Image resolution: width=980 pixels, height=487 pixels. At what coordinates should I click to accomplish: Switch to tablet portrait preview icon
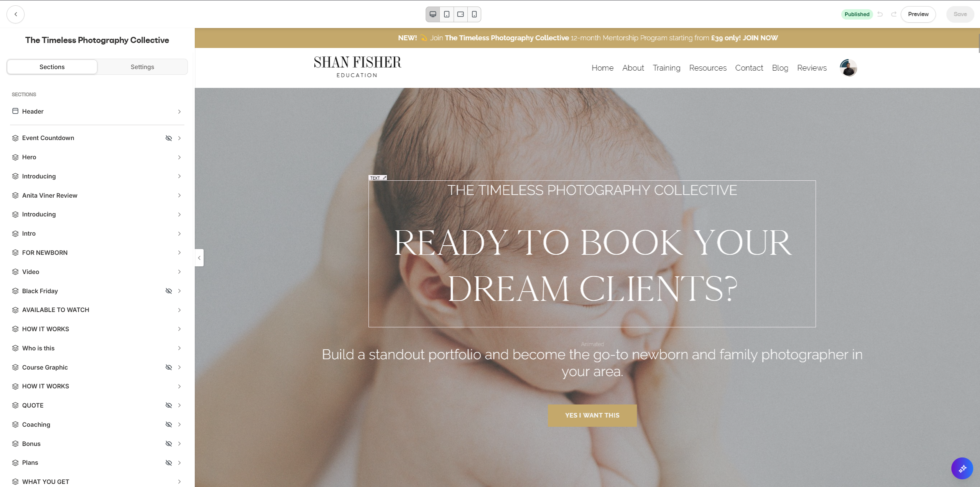coord(447,14)
